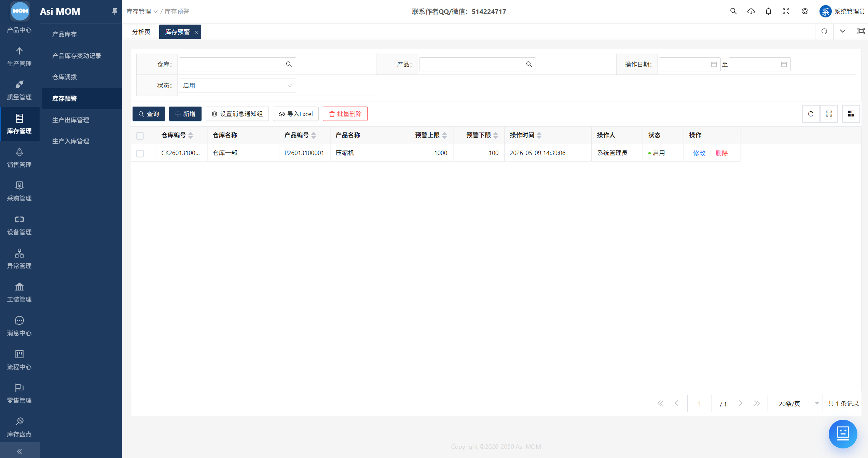This screenshot has height=458, width=868.
Task: Open 消息中心 in the left rail
Action: (19, 326)
